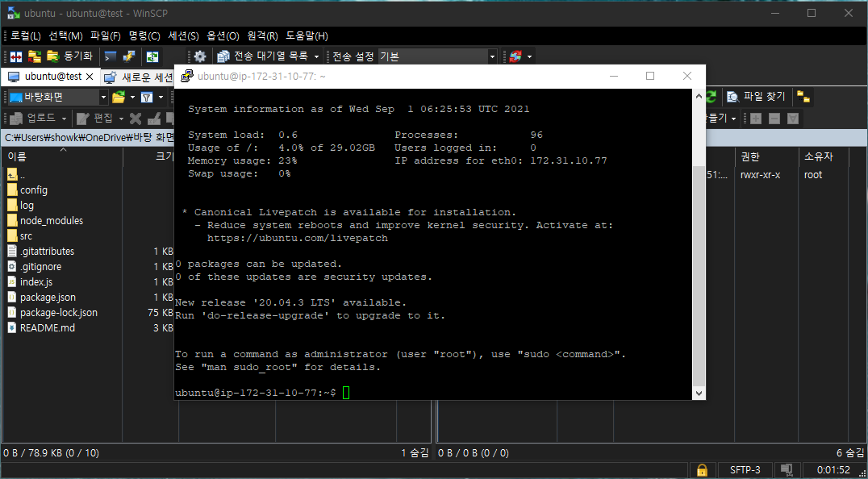This screenshot has height=479, width=868.
Task: Click the refresh icon next to PuTTY button
Action: [x=152, y=56]
